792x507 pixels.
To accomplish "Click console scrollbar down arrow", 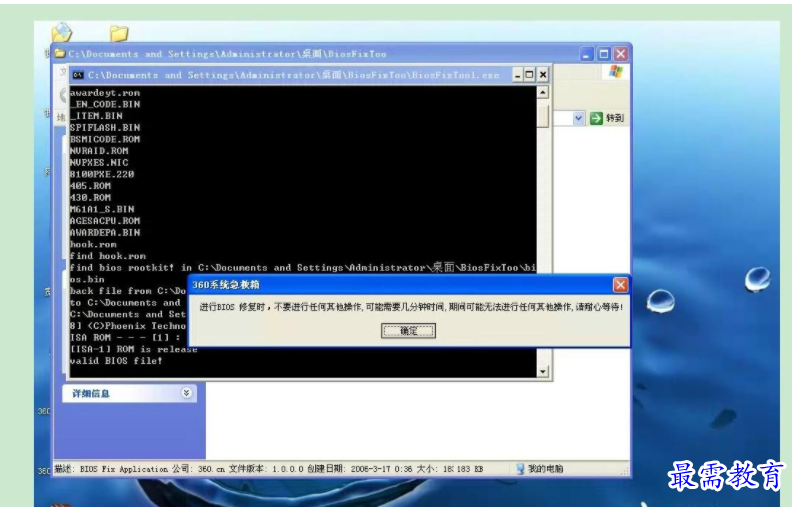I will [x=542, y=372].
